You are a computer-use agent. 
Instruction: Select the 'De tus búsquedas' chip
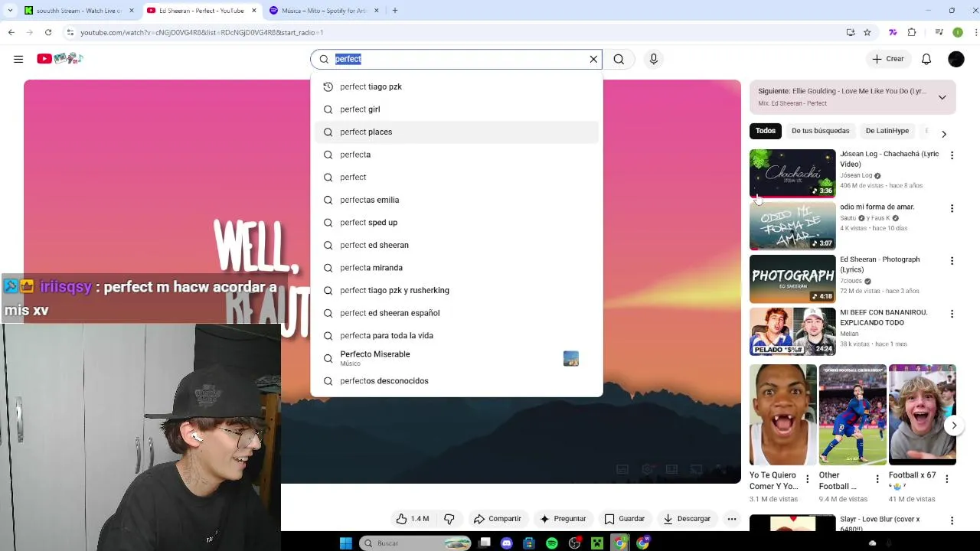[x=820, y=131]
